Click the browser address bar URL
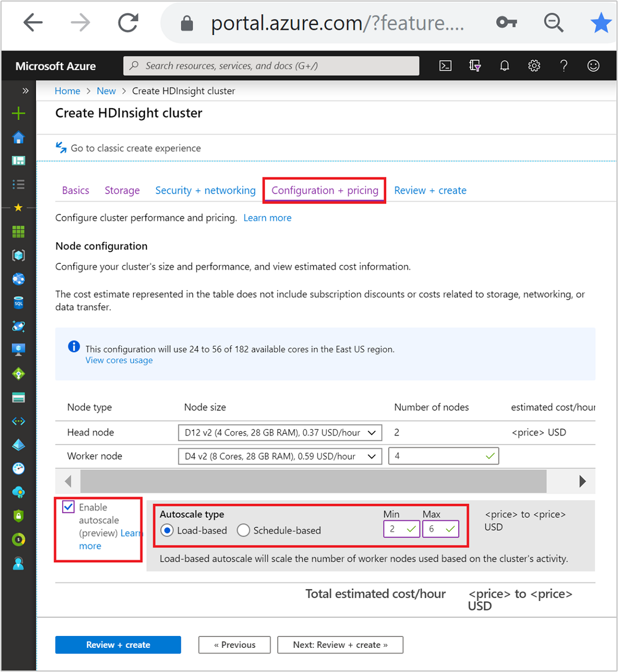 click(x=337, y=23)
